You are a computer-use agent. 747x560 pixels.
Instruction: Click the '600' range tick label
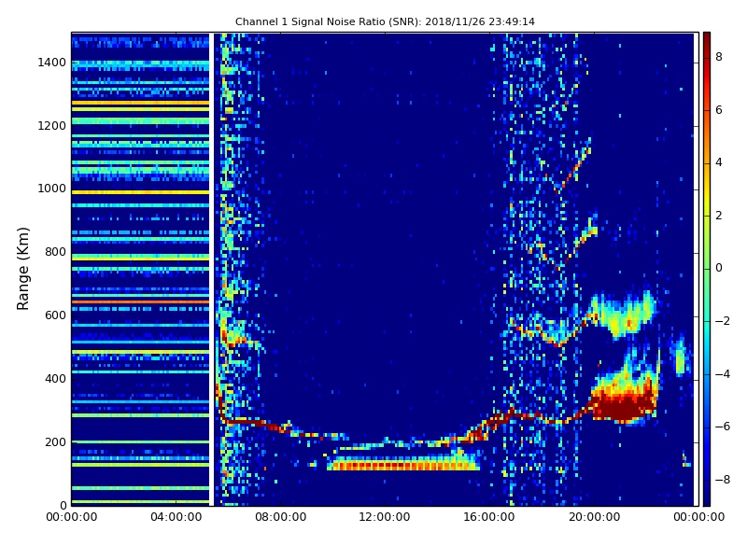(x=55, y=315)
